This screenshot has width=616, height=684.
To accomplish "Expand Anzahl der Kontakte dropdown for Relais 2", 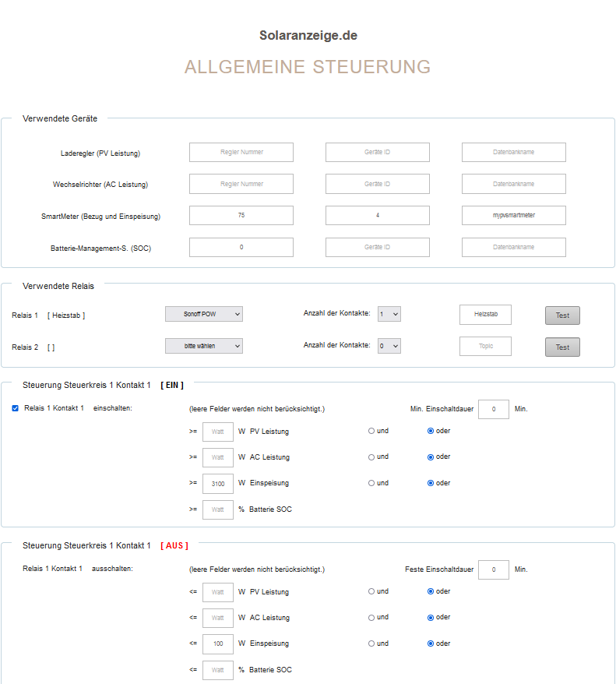I will (389, 345).
